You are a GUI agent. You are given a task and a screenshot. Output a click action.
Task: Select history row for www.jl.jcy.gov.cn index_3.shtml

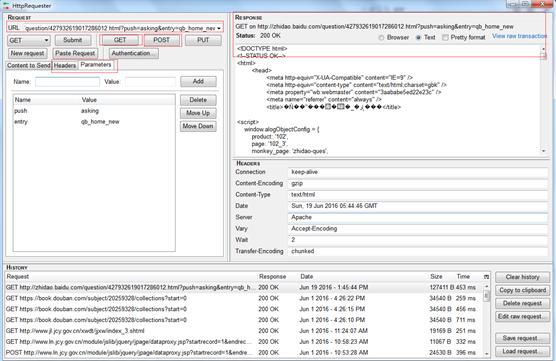coord(244,331)
